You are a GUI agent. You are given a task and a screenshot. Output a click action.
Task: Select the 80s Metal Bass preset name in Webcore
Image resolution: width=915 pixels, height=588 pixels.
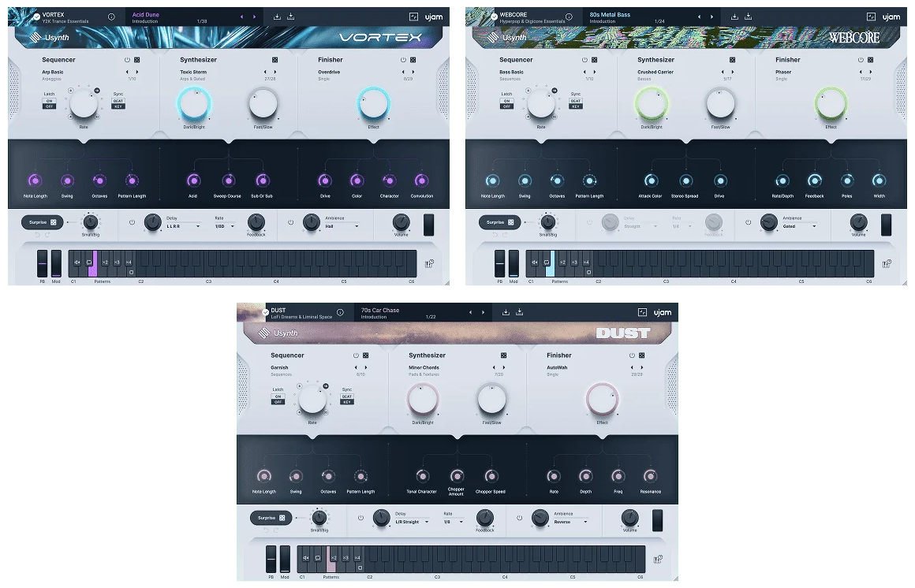point(610,15)
